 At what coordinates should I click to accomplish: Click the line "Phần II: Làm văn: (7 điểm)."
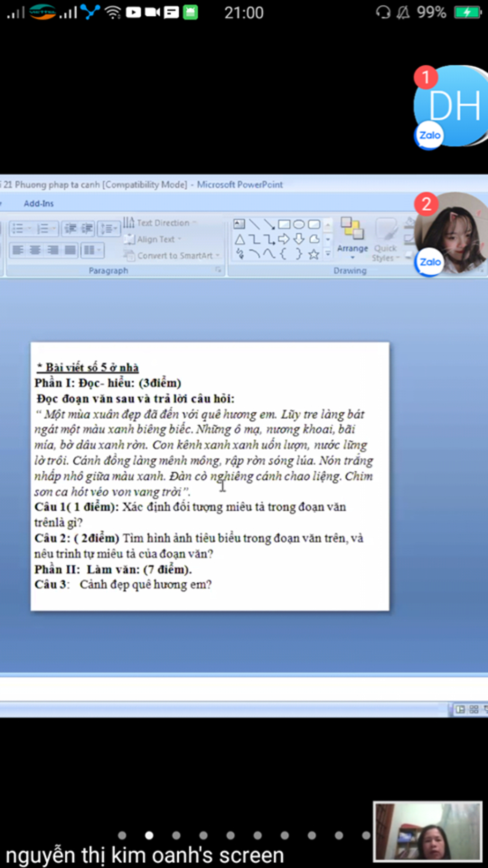point(113,569)
